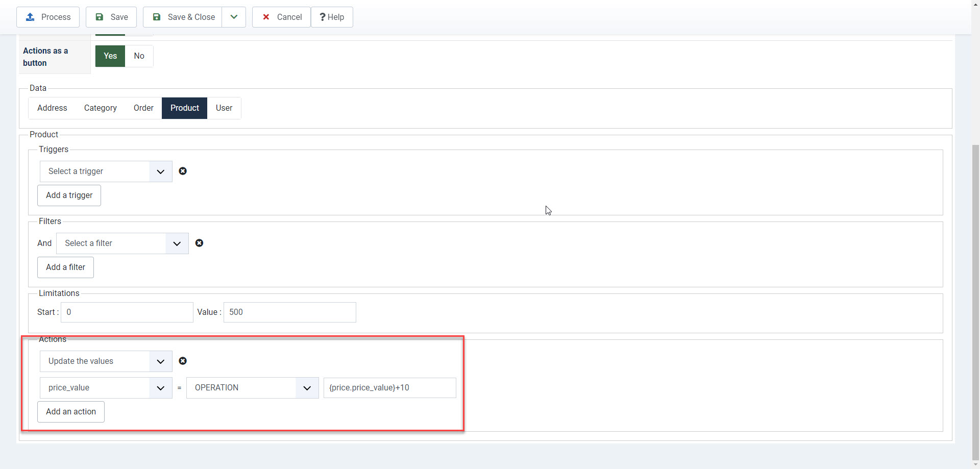Click Save & Close
This screenshot has height=469, width=980.
pos(183,17)
